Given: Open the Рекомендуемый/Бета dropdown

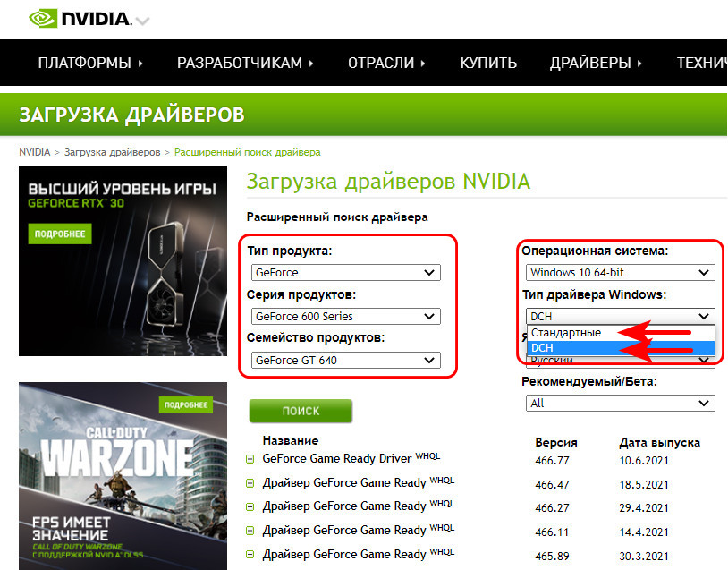Looking at the screenshot, I should [x=620, y=404].
